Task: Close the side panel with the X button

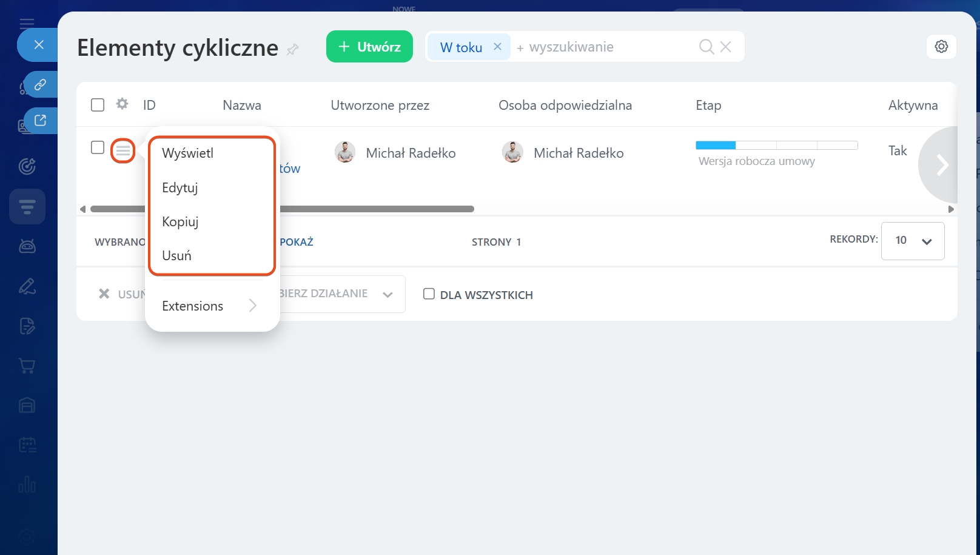Action: click(x=39, y=44)
